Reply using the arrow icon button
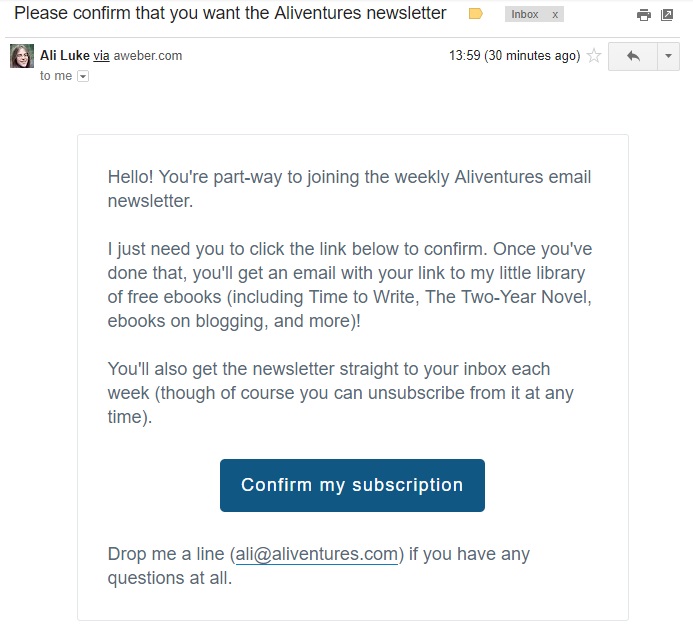The height and width of the screenshot is (633, 693). coord(632,56)
